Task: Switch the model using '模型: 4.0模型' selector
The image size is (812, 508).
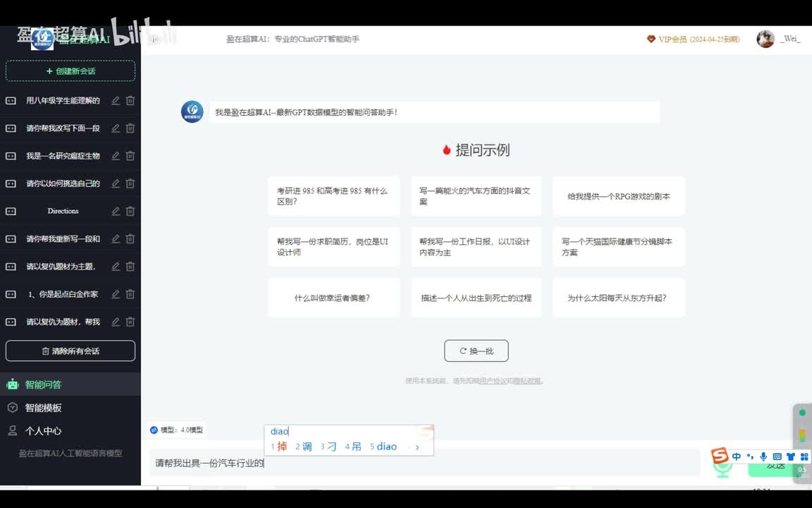Action: (x=176, y=430)
